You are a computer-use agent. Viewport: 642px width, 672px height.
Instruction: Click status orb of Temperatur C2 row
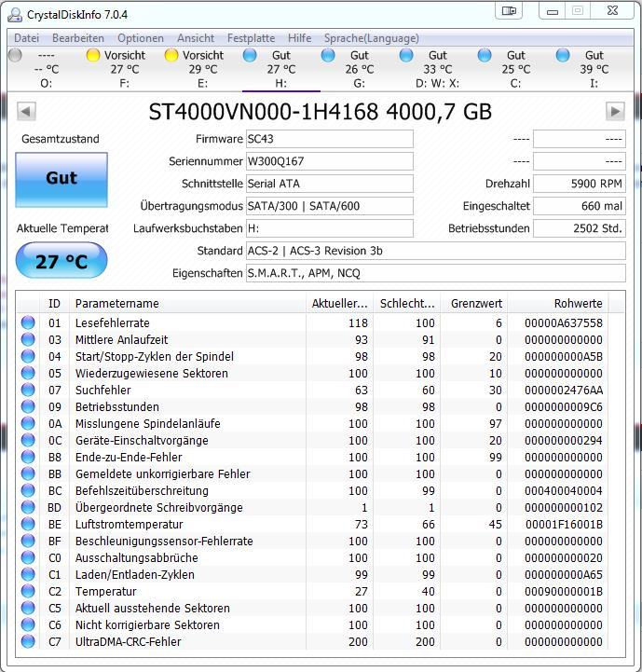pyautogui.click(x=28, y=591)
